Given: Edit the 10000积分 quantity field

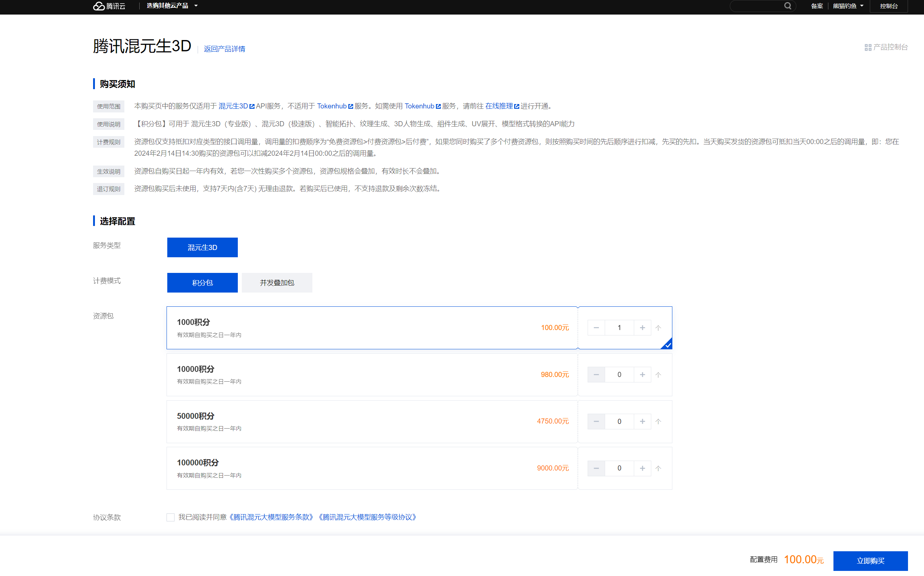Looking at the screenshot, I should 619,375.
